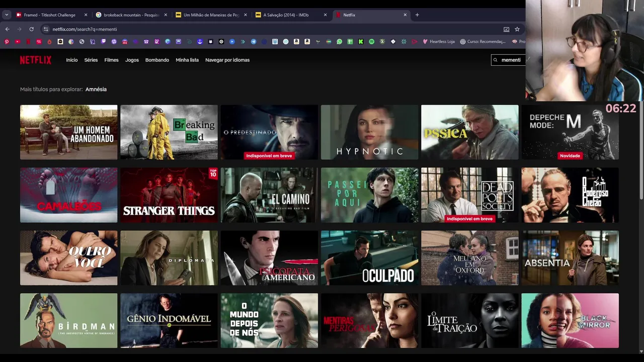The width and height of the screenshot is (644, 362).
Task: Click the magnifier icon in Netflix search
Action: (x=496, y=60)
